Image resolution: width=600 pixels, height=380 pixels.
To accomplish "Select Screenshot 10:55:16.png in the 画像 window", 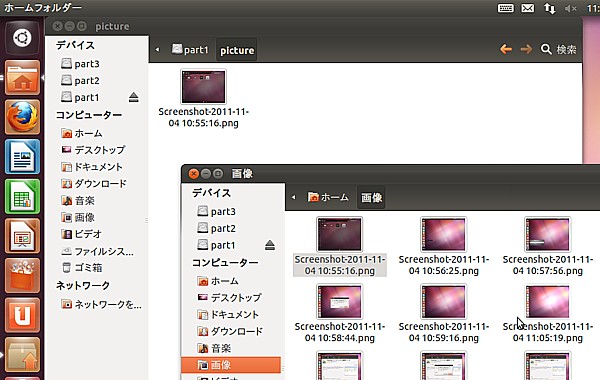I will coord(339,246).
